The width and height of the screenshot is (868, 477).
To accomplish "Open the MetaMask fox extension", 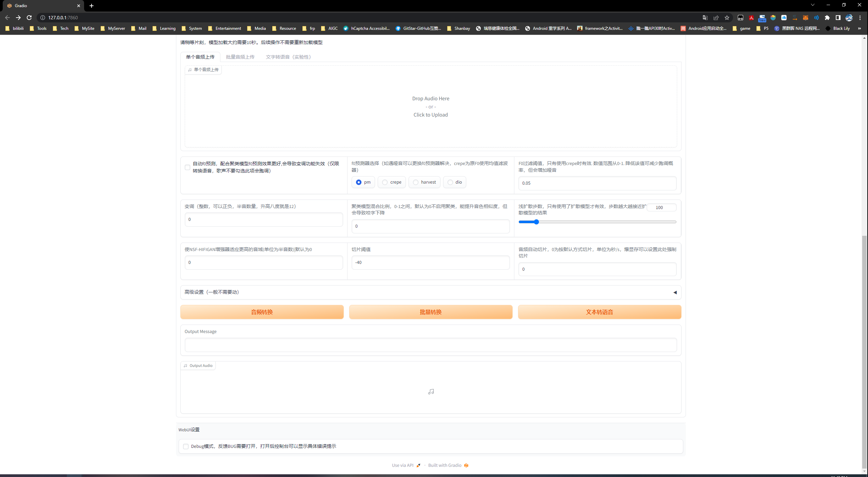I will click(x=805, y=18).
